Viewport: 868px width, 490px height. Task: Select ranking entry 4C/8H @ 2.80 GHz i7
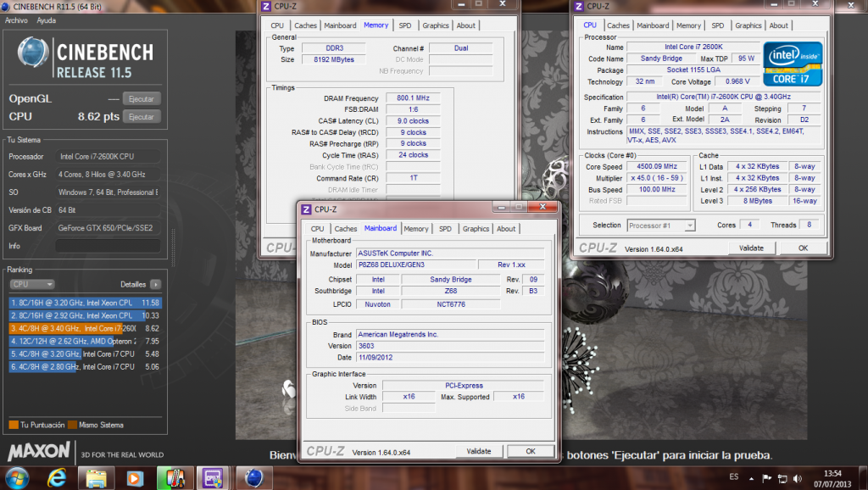(x=85, y=366)
